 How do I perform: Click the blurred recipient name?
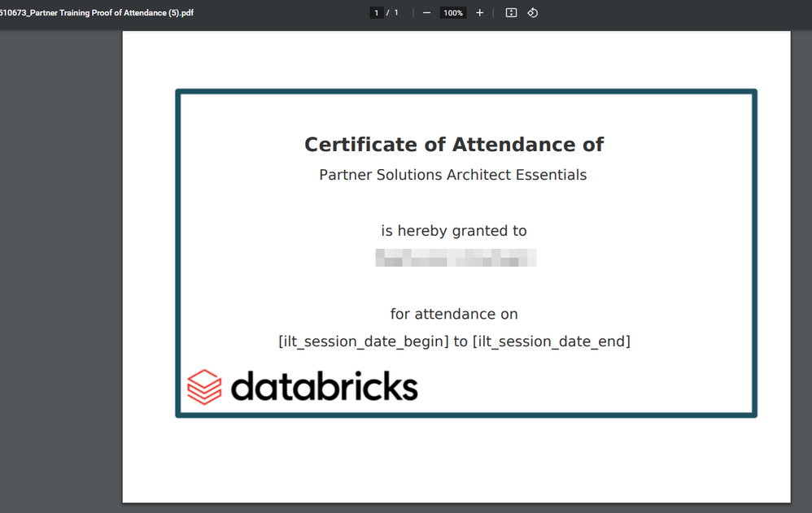[455, 259]
